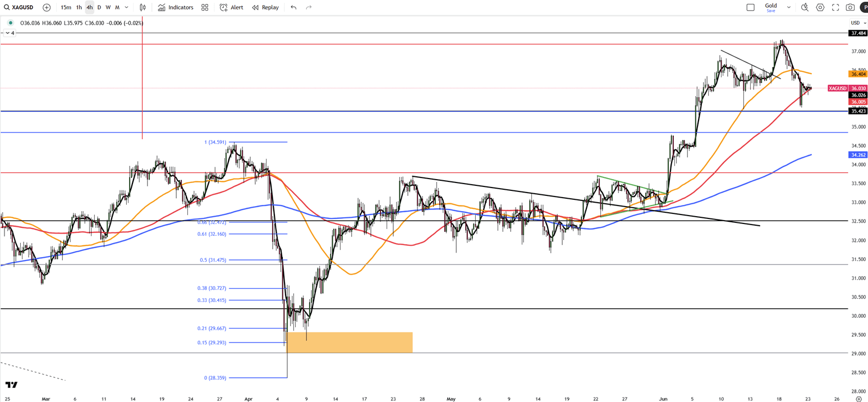The image size is (868, 402).
Task: Open quick search lightning icon
Action: (x=805, y=7)
